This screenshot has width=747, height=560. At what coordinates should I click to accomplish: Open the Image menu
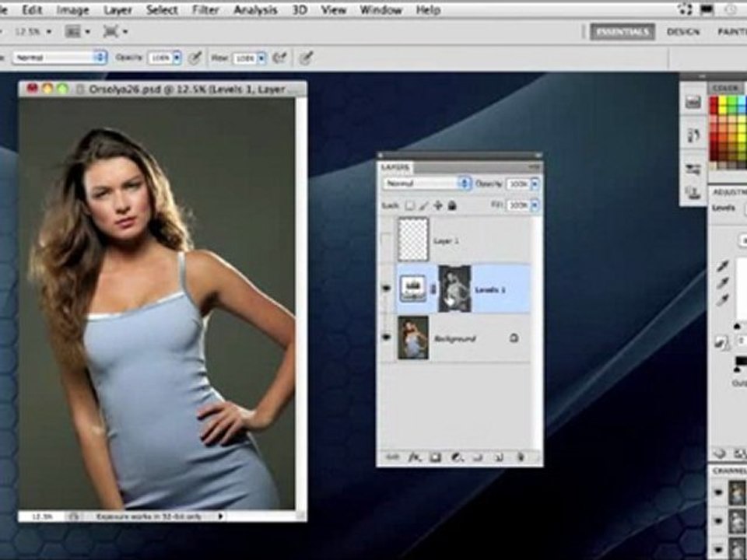click(73, 9)
